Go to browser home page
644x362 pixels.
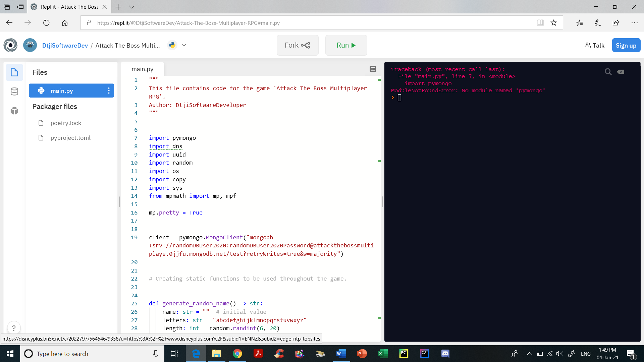(65, 23)
